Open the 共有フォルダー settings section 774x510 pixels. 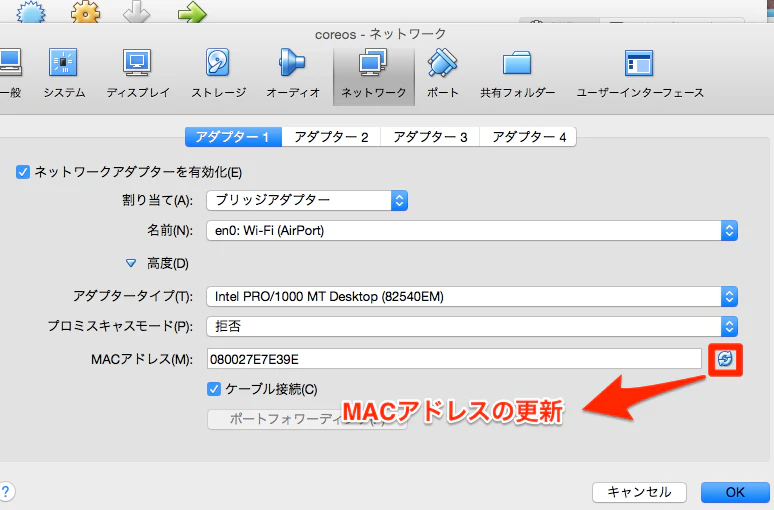point(517,74)
